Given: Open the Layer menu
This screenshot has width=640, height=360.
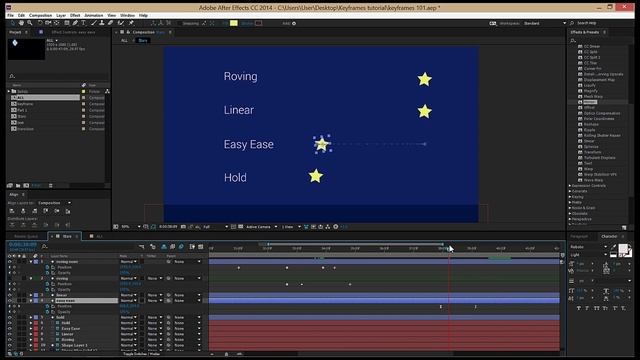Looking at the screenshot, I should pos(61,15).
